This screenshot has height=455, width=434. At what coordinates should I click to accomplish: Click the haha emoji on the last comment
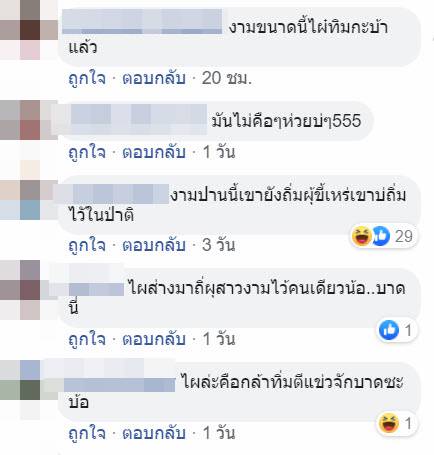[x=389, y=423]
